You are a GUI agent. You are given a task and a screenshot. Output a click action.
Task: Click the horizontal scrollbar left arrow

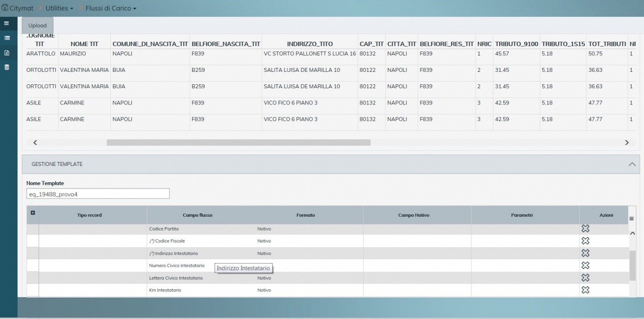[35, 143]
